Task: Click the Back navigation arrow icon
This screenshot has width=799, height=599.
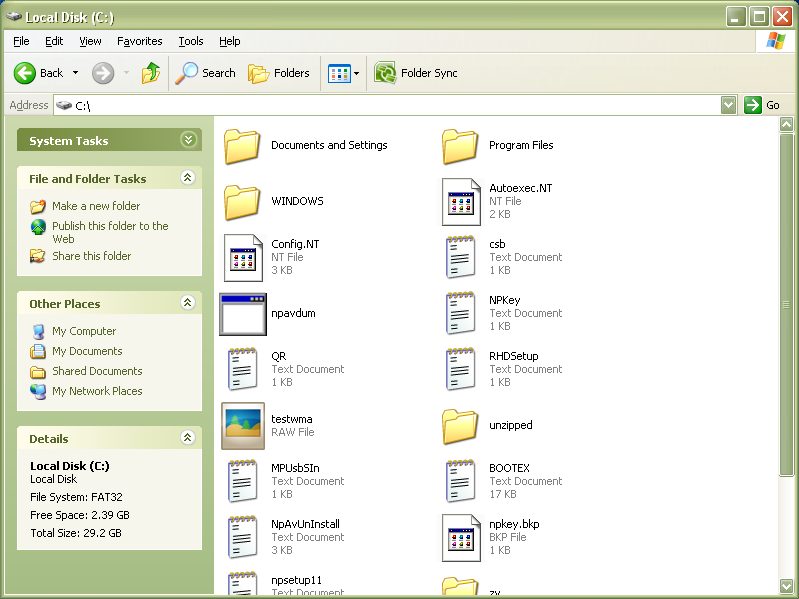Action: point(25,73)
